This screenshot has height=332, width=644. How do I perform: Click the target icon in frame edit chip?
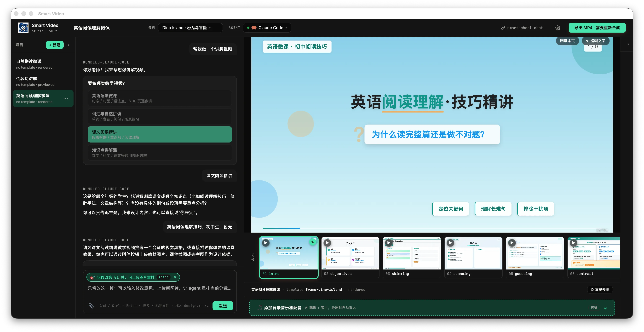point(92,277)
